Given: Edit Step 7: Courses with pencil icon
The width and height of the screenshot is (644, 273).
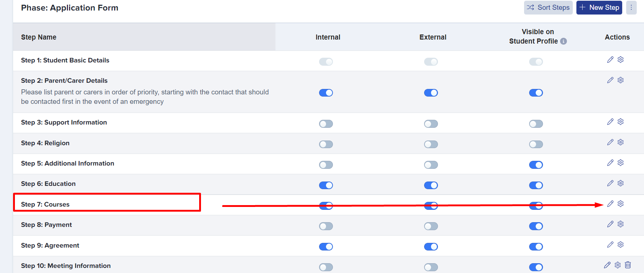Looking at the screenshot, I should click(610, 204).
